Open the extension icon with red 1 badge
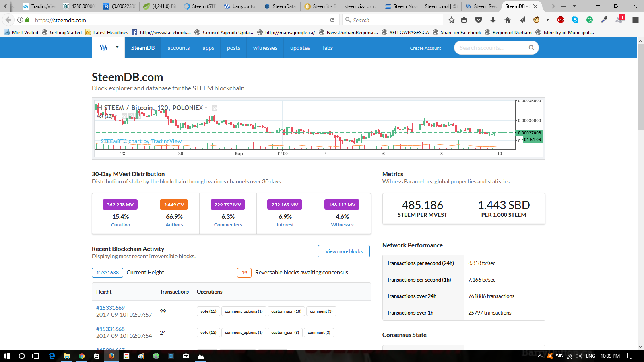The width and height of the screenshot is (644, 362). 619,19
